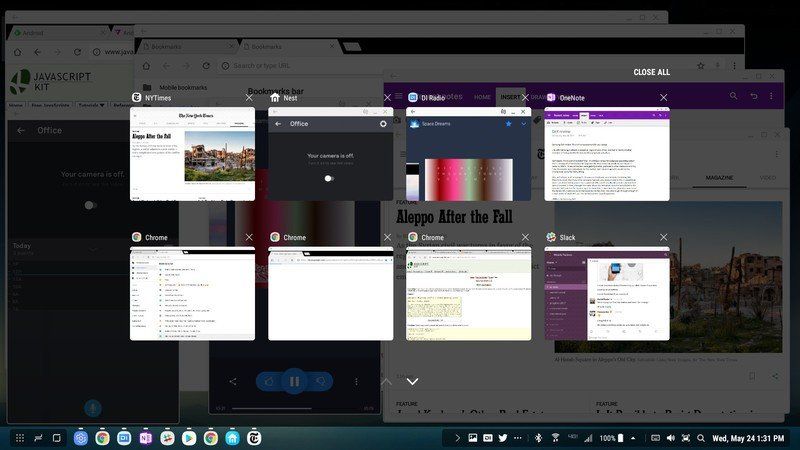Open Play Store icon in taskbar
This screenshot has width=800, height=450.
pos(189,438)
